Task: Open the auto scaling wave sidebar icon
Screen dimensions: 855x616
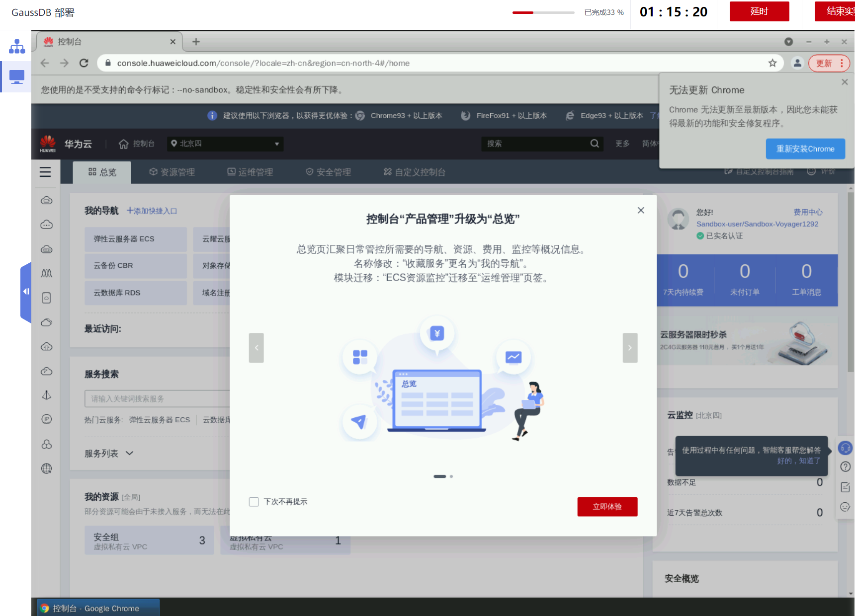Action: coord(47,273)
